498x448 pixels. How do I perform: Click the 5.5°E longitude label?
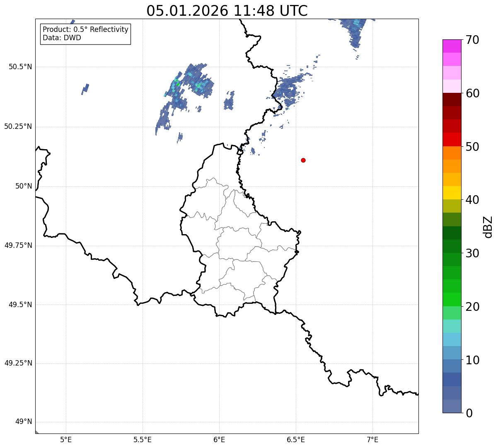(143, 440)
